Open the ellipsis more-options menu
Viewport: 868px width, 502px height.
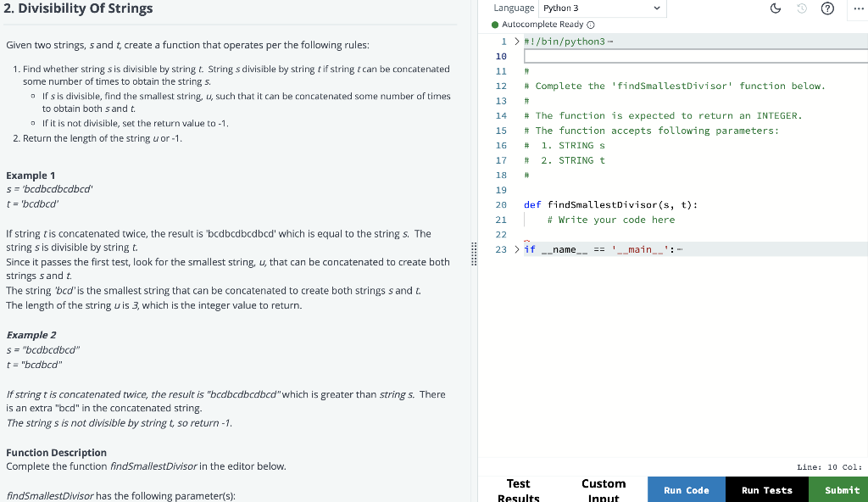tap(858, 8)
